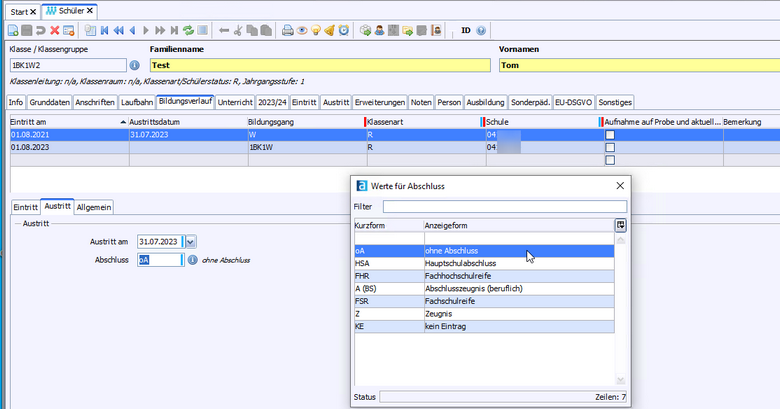This screenshot has height=409, width=780.
Task: Click the Abschluss input field
Action: tap(160, 260)
